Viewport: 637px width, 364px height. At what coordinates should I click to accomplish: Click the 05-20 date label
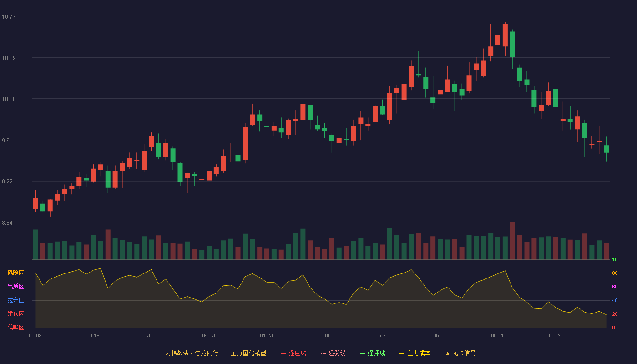coord(382,335)
